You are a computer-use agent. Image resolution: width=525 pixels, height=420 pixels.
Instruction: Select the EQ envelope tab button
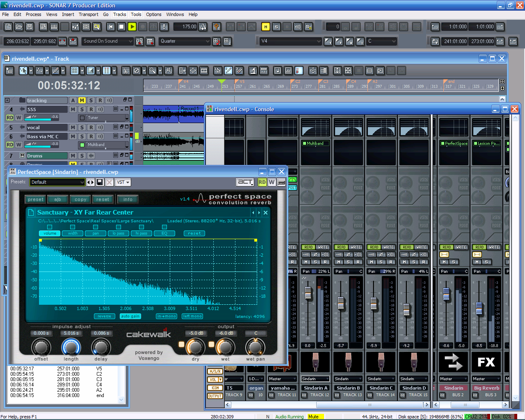click(164, 233)
